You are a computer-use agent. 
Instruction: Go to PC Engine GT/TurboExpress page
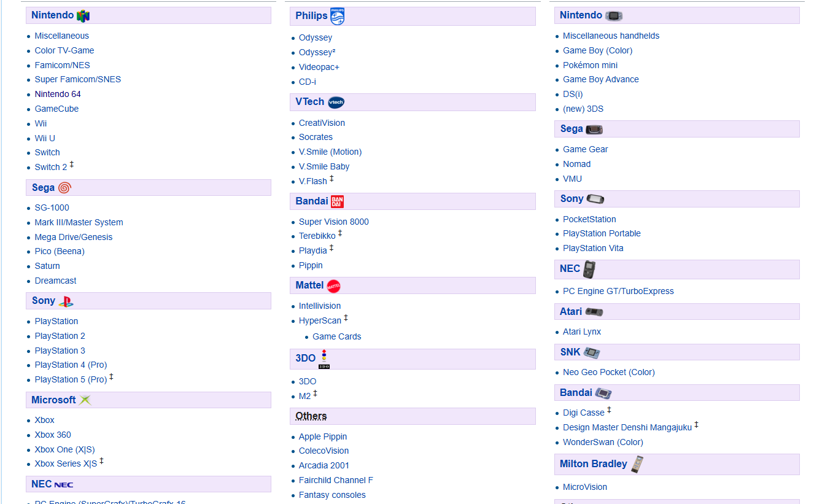[x=618, y=291]
